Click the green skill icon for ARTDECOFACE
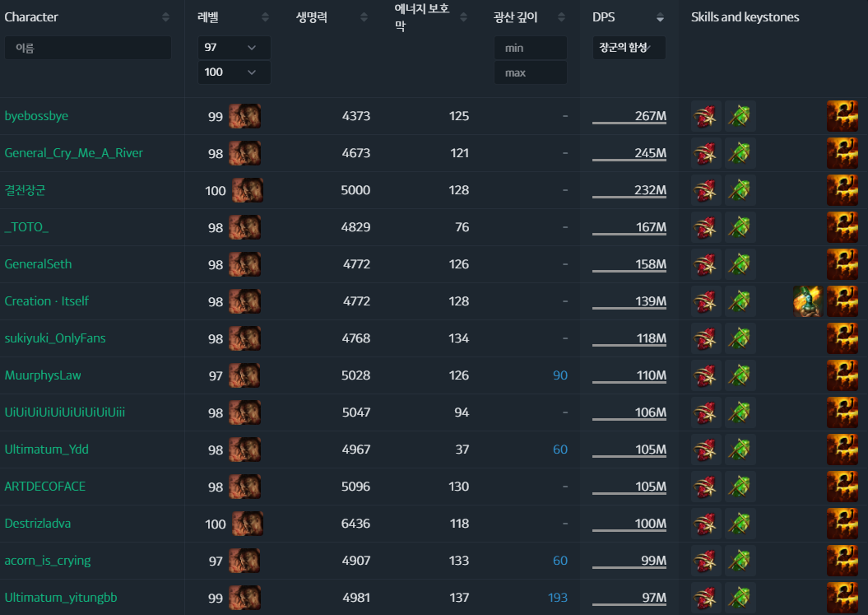The height and width of the screenshot is (615, 868). pos(740,487)
